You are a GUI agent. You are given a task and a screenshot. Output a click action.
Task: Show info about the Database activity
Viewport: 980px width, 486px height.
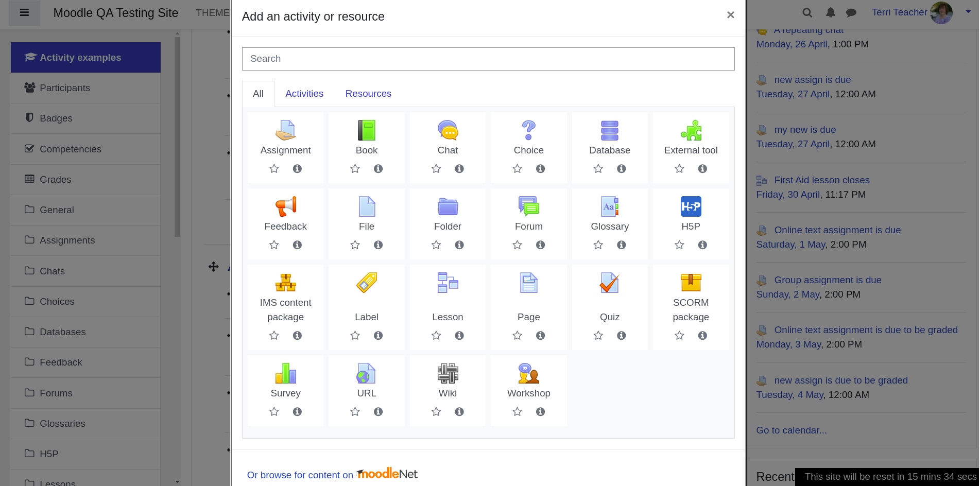pos(622,168)
